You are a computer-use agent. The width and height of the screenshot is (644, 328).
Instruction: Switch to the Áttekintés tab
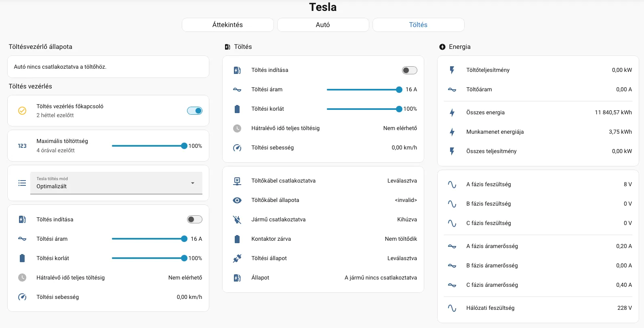click(227, 25)
